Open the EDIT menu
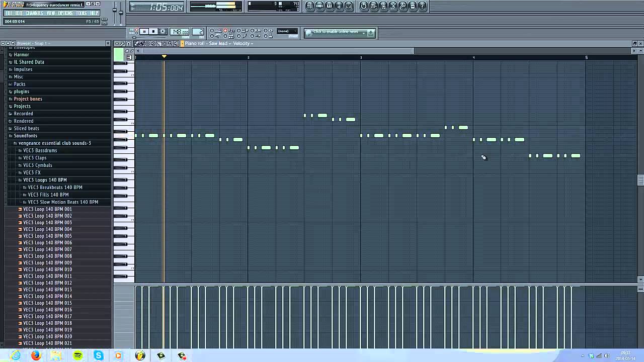 tap(19, 13)
